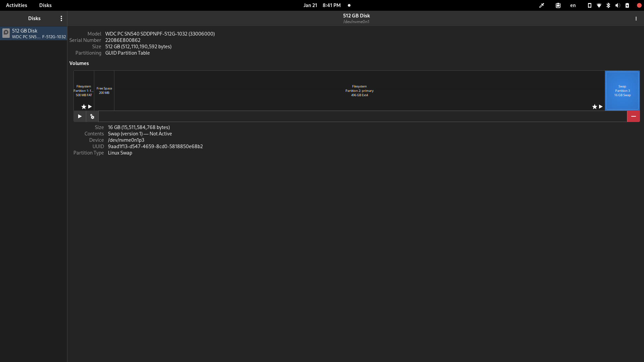
Task: Click the volume speaker icon
Action: 618,5
